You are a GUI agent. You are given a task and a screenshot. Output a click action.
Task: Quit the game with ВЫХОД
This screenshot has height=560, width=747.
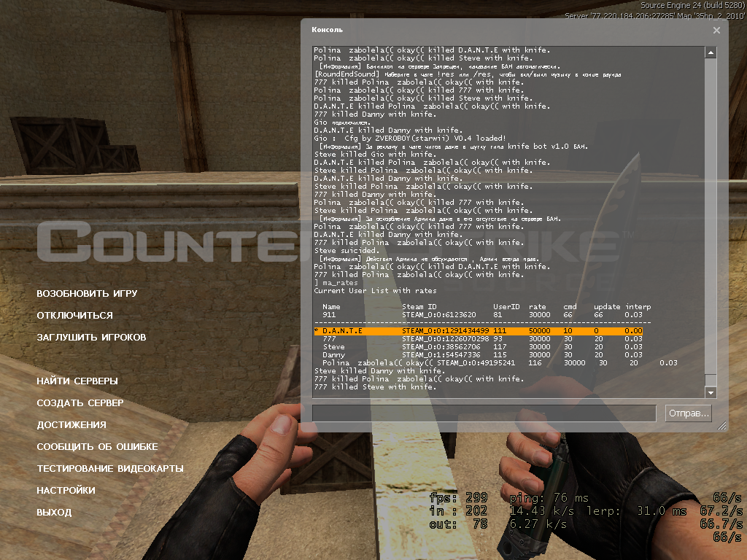54,513
